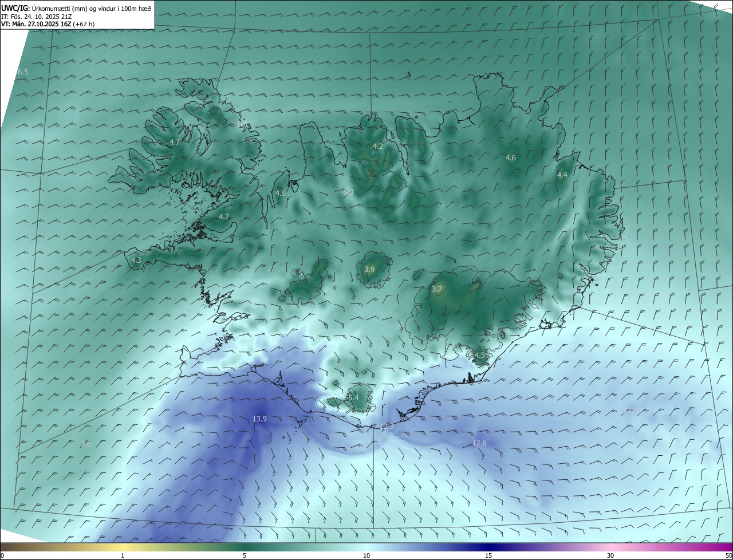Pick the light pink color at scale value 30

[x=610, y=547]
